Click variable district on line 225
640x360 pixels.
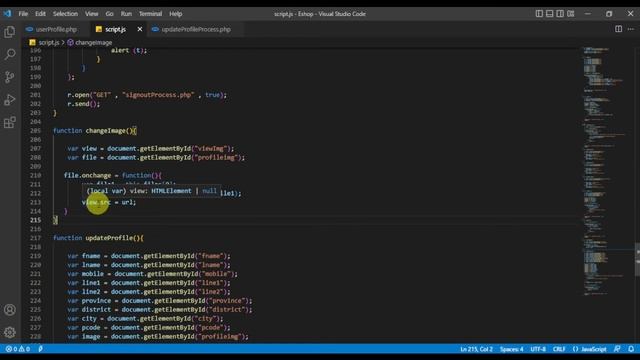tap(96, 309)
